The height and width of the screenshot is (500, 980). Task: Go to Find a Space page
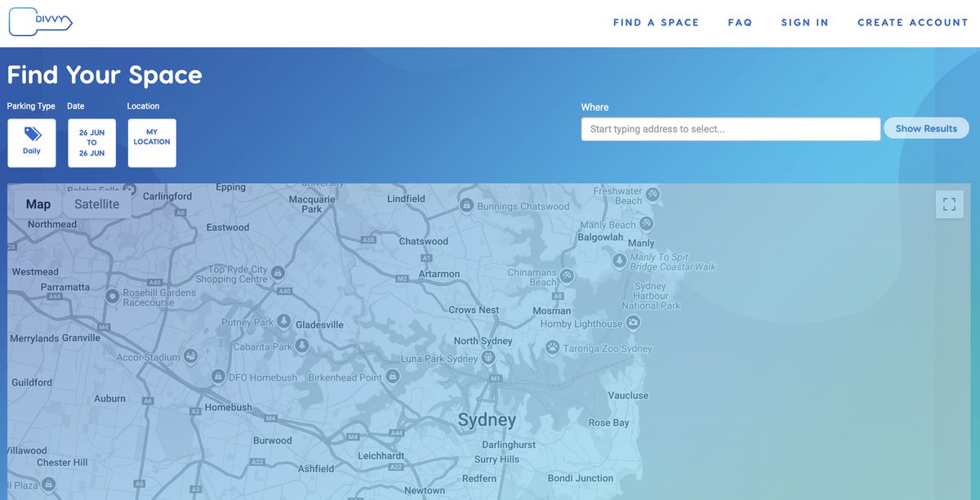point(656,23)
